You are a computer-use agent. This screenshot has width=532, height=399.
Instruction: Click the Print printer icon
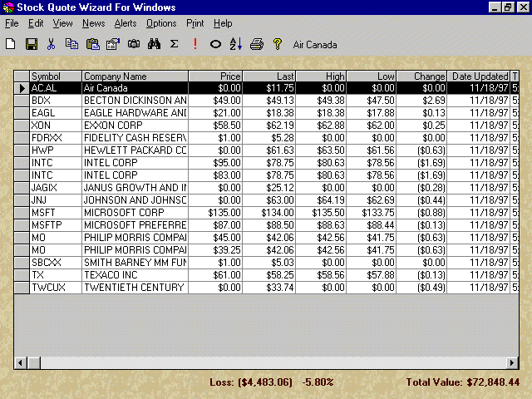257,44
